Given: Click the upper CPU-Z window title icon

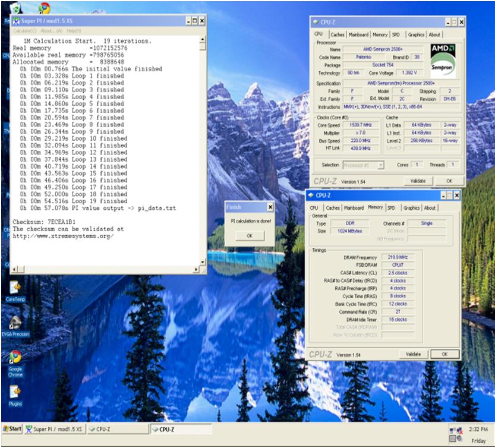Looking at the screenshot, I should coord(316,22).
